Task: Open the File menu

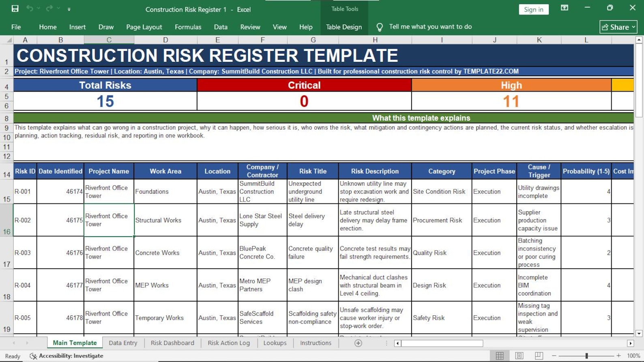Action: pyautogui.click(x=16, y=27)
